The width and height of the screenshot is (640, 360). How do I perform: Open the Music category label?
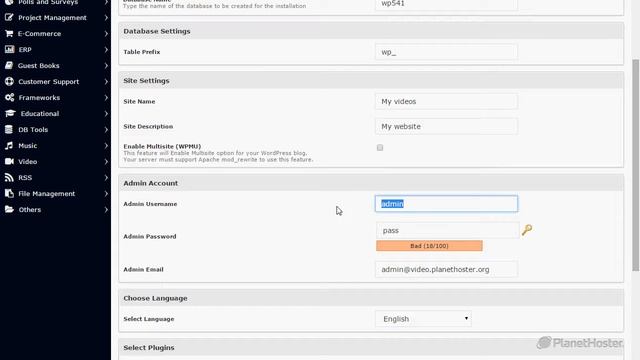point(28,145)
